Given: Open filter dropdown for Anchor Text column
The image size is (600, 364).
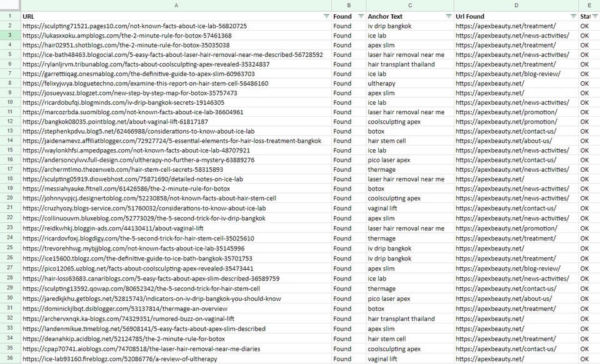Looking at the screenshot, I should coord(449,16).
